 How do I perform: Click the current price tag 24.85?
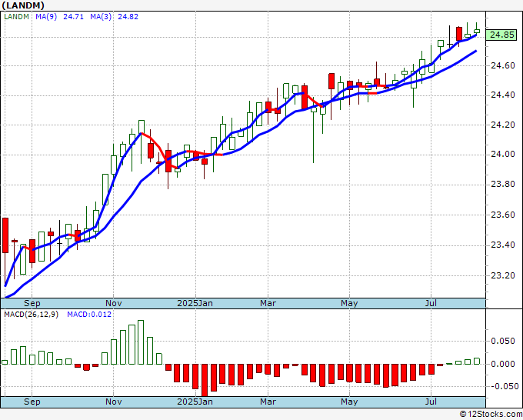501,35
